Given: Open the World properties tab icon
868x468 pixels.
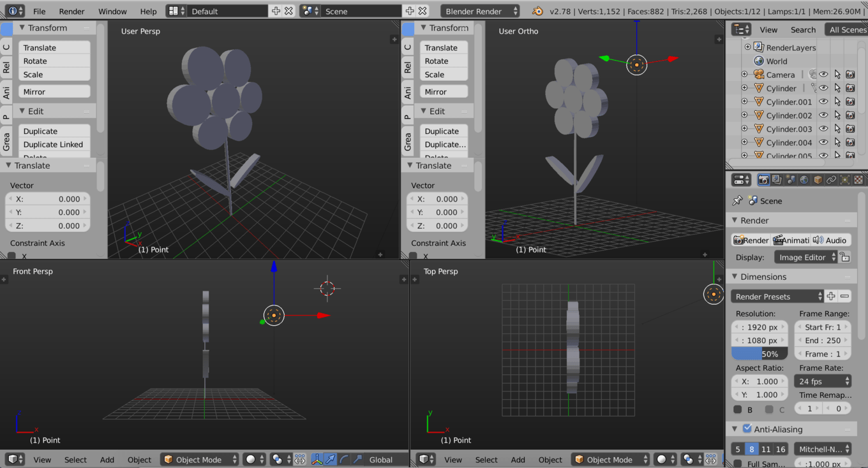Looking at the screenshot, I should click(804, 180).
